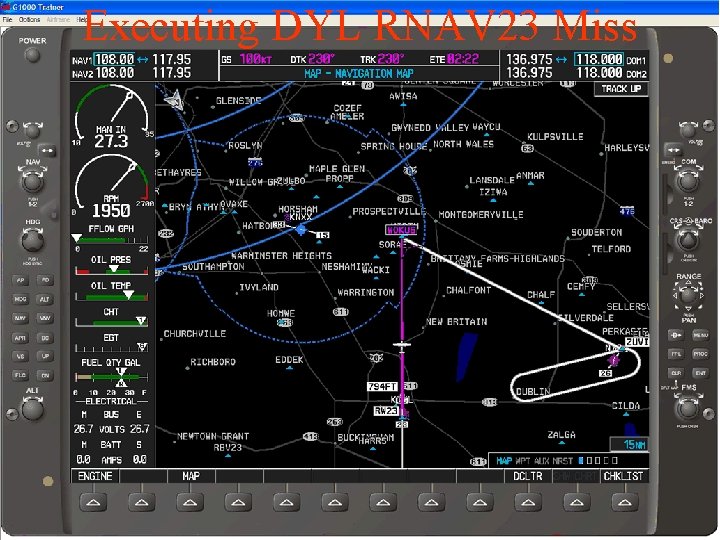This screenshot has width=720, height=540.
Task: Click the eighth softkey triangle from left
Action: (x=431, y=502)
